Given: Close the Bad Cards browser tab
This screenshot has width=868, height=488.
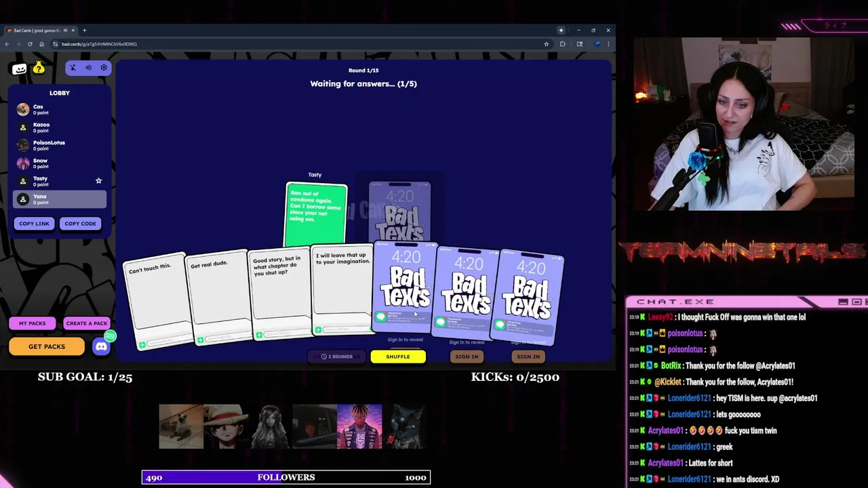Looking at the screenshot, I should 75,30.
